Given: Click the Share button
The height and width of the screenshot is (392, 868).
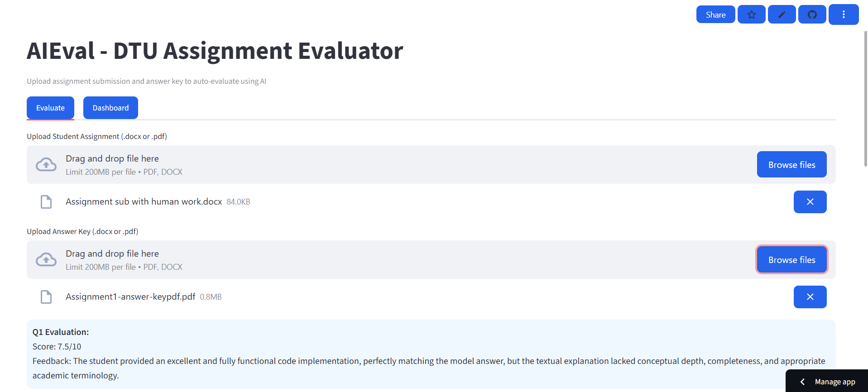Looking at the screenshot, I should pyautogui.click(x=715, y=14).
